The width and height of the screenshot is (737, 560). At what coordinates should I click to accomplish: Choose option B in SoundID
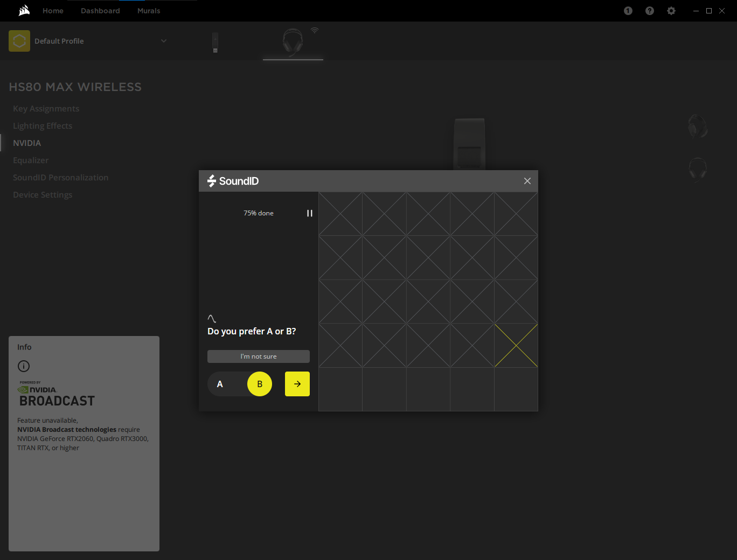tap(260, 384)
